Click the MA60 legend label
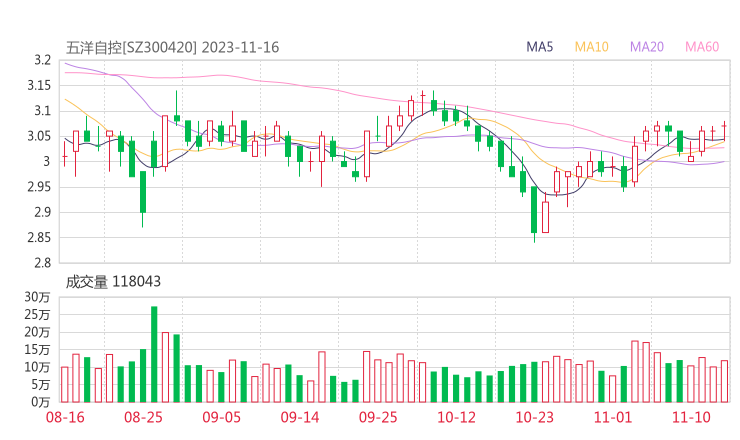The width and height of the screenshot is (740, 440). 702,47
